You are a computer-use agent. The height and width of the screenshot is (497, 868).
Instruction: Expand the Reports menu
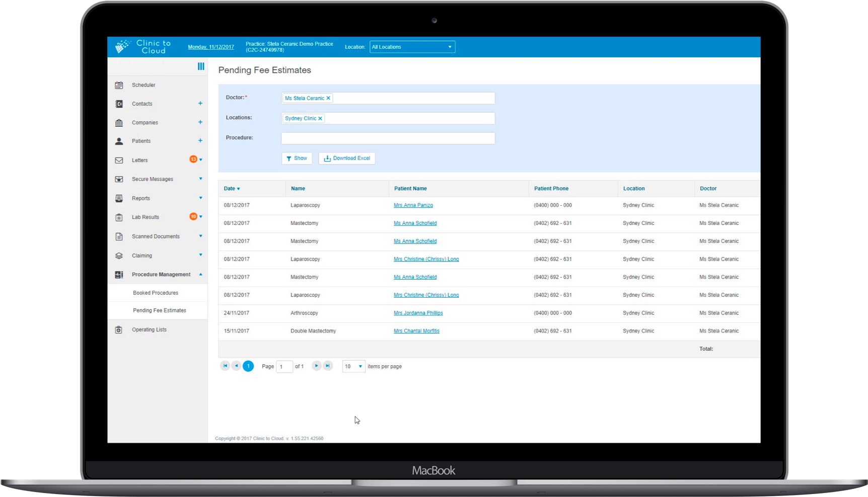(200, 198)
